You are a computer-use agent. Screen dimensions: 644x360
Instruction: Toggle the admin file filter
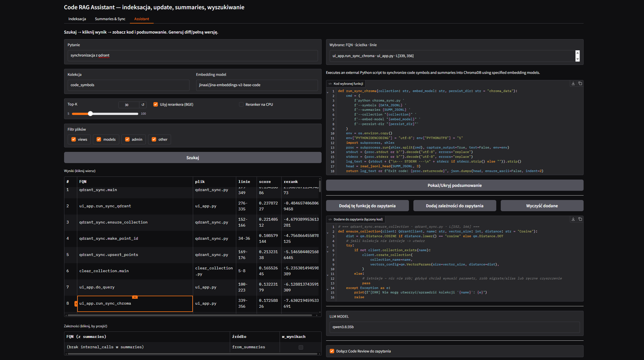pos(127,139)
